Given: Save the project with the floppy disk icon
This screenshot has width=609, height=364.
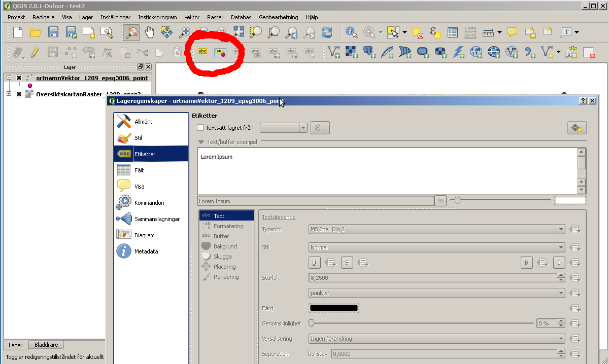Looking at the screenshot, I should click(53, 32).
